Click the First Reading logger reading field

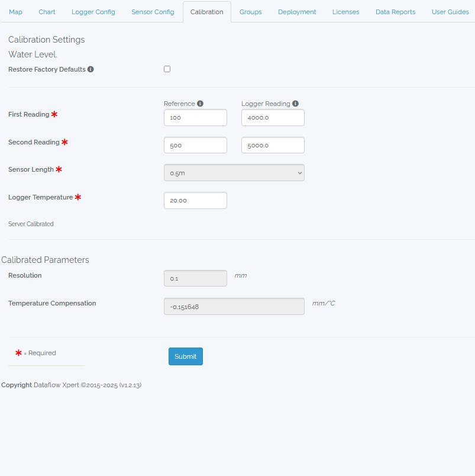pyautogui.click(x=273, y=118)
